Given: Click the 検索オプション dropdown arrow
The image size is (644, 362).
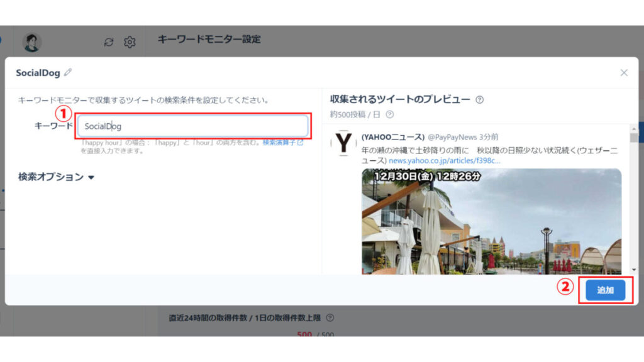Looking at the screenshot, I should [91, 177].
